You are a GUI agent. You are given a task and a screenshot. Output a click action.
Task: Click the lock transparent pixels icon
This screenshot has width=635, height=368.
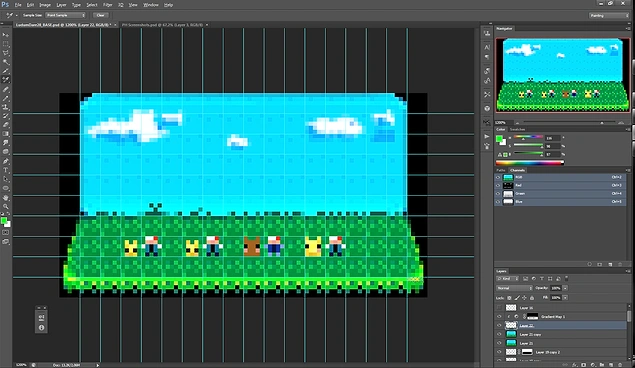pyautogui.click(x=509, y=298)
